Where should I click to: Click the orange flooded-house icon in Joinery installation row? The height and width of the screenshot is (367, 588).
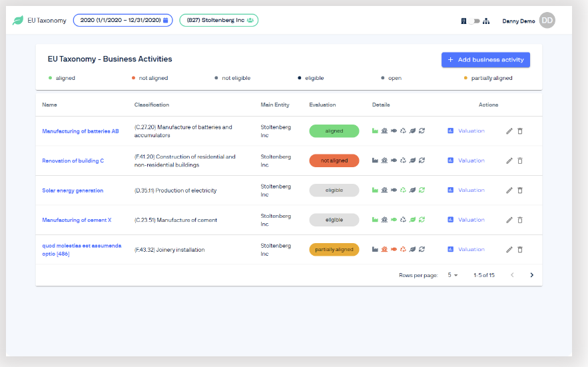tap(384, 250)
